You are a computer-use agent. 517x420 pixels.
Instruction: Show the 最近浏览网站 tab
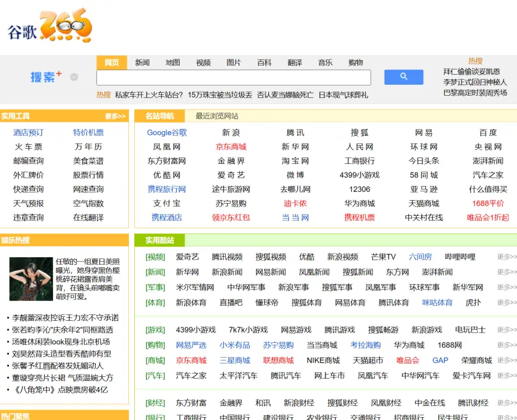pyautogui.click(x=217, y=116)
